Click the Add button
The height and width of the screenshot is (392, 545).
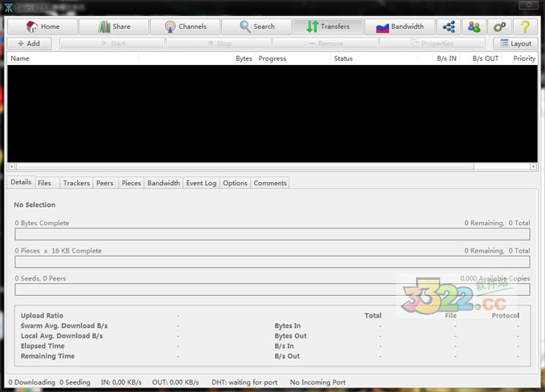(29, 43)
